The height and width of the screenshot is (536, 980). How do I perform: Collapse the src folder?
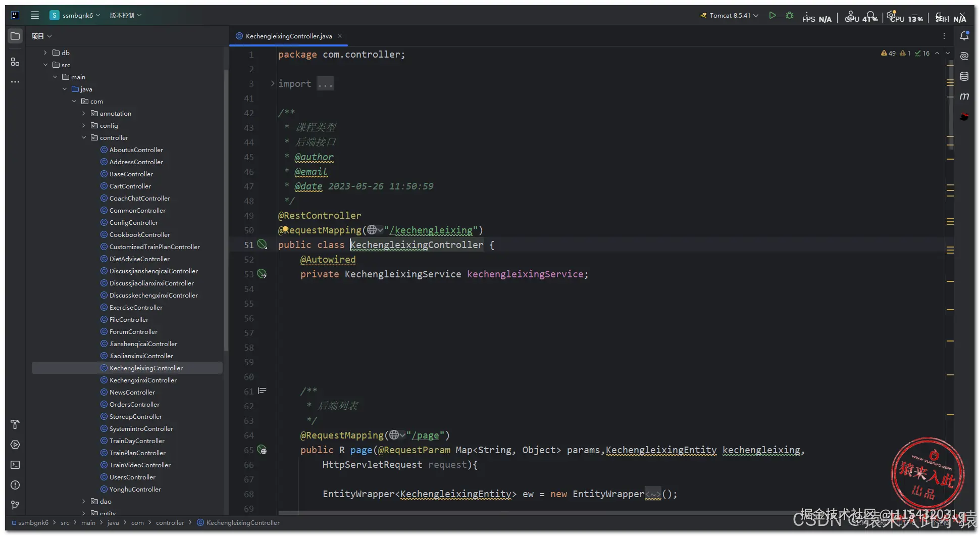pos(45,65)
